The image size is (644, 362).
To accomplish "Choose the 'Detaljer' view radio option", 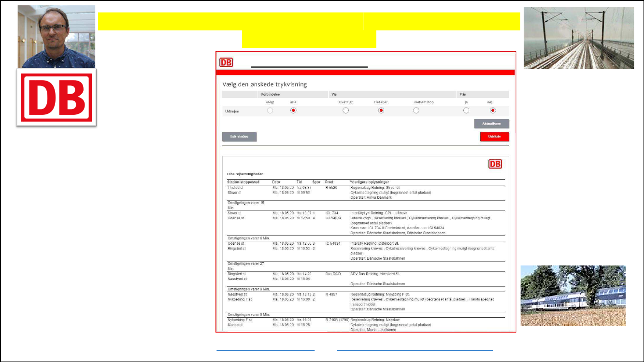I will tap(381, 111).
